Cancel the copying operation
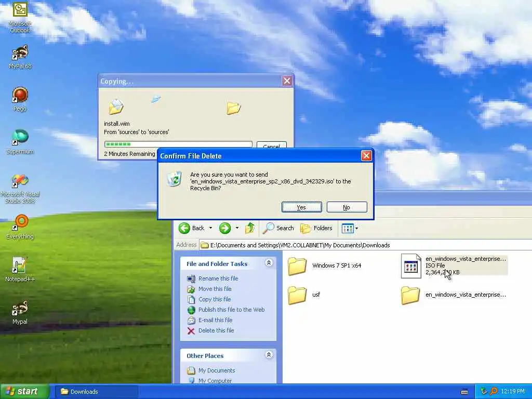532x399 pixels. (271, 145)
